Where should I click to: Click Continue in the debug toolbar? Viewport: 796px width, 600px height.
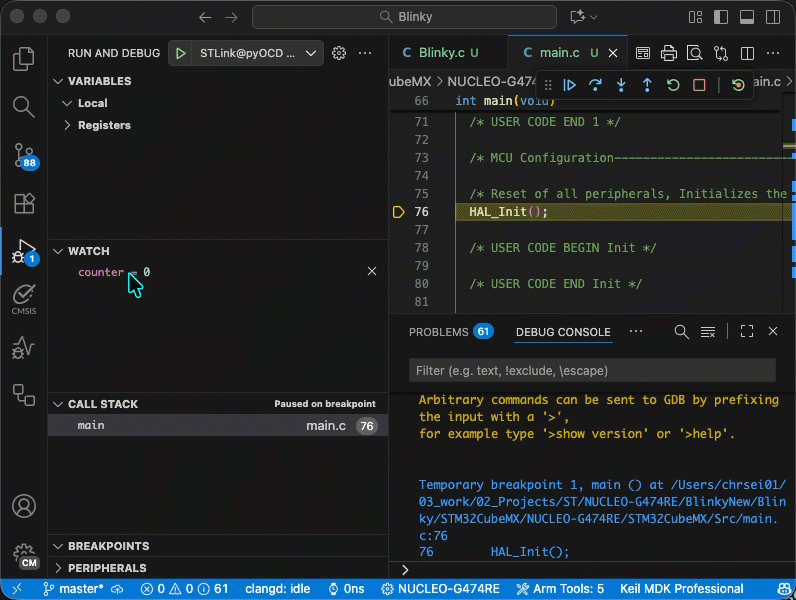click(x=569, y=85)
